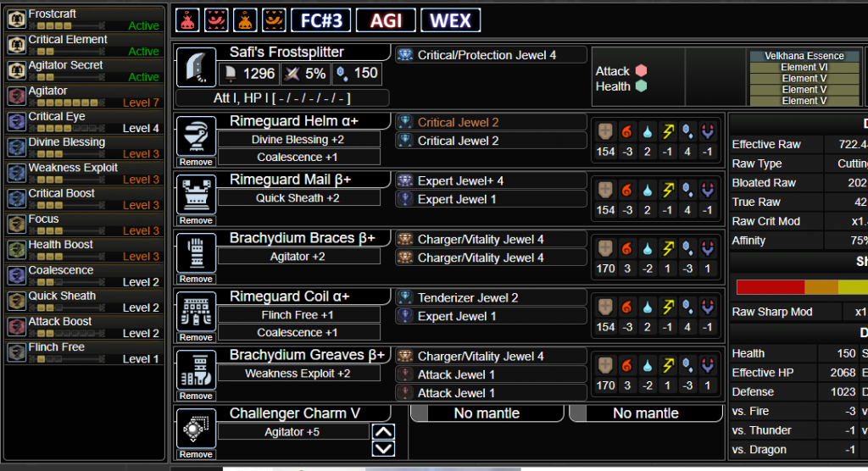Toggle the AGI Agitator buff

point(385,20)
